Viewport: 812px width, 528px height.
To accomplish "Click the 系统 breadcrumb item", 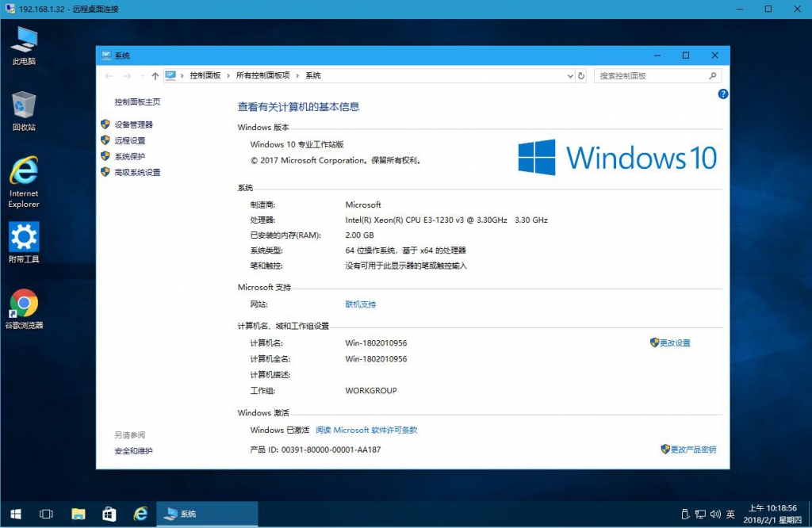I will click(x=313, y=75).
